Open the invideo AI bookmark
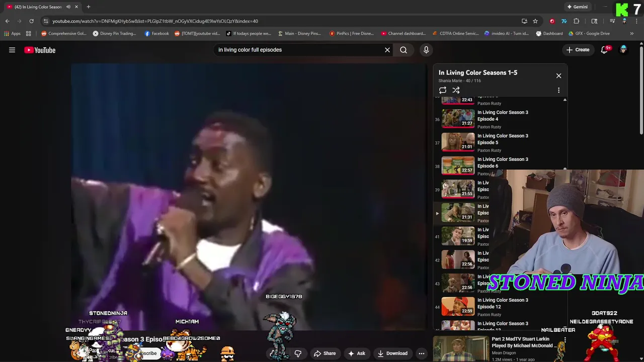Viewport: 644px width, 362px height. click(x=506, y=34)
